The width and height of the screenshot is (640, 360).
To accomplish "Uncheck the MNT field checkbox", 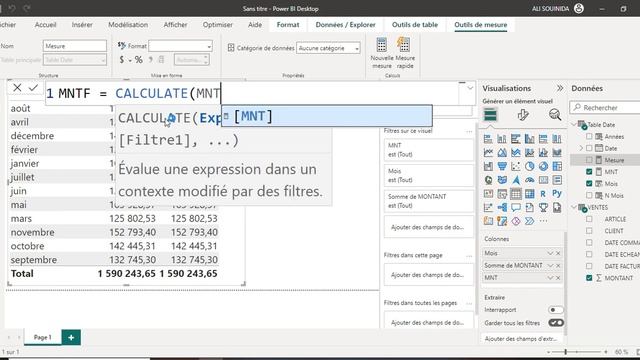I will coord(589,172).
